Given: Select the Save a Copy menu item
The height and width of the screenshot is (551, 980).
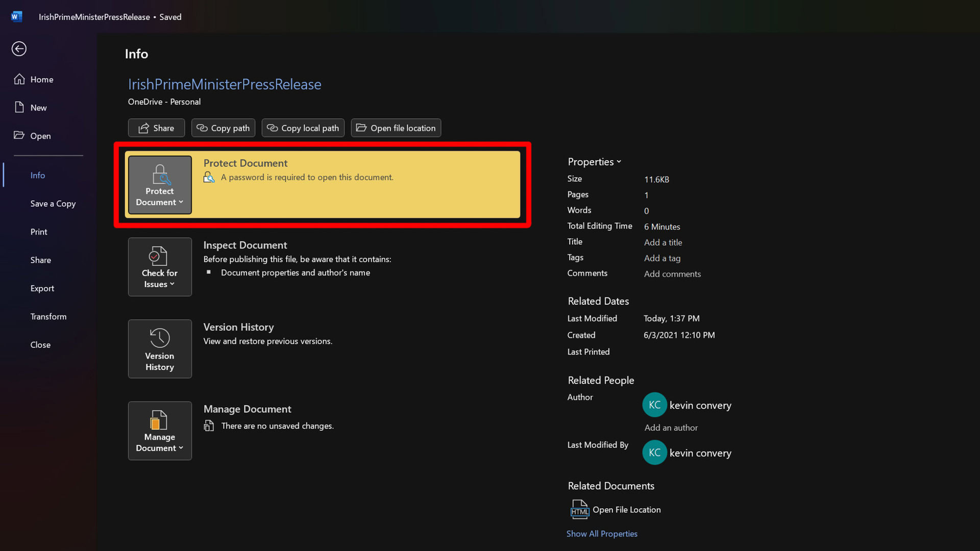Looking at the screenshot, I should pyautogui.click(x=53, y=203).
